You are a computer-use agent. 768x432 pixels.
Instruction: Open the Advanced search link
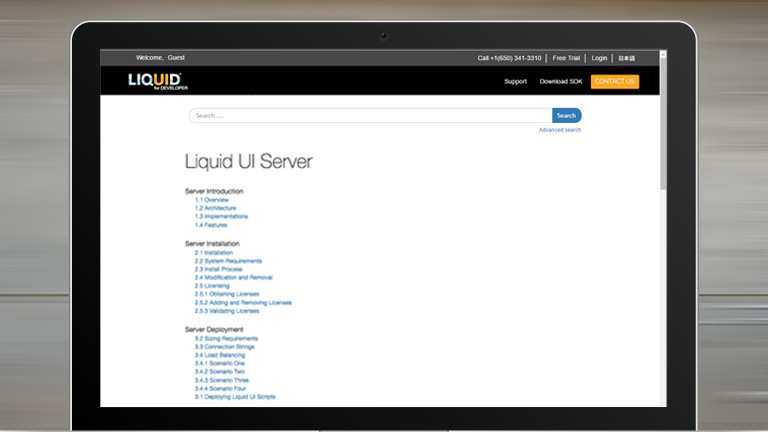559,130
